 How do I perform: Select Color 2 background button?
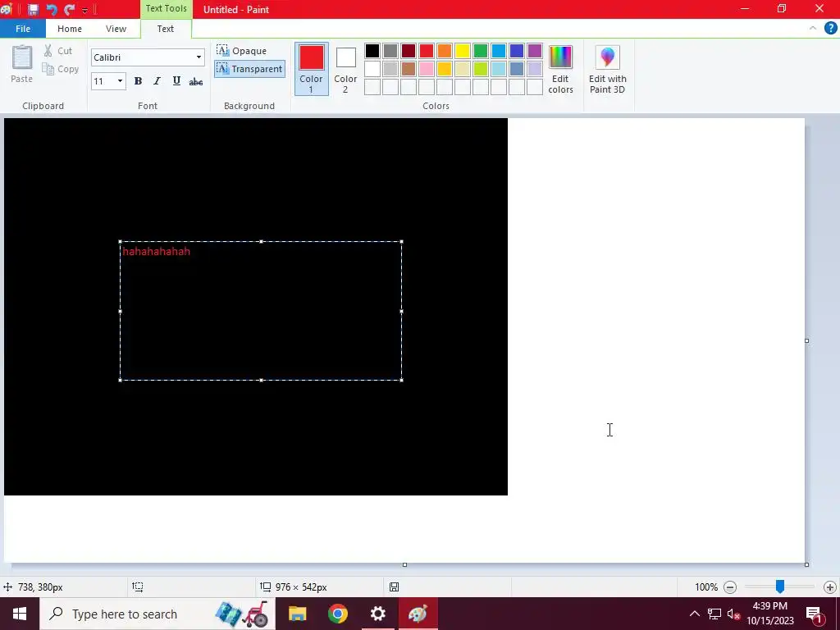(345, 69)
